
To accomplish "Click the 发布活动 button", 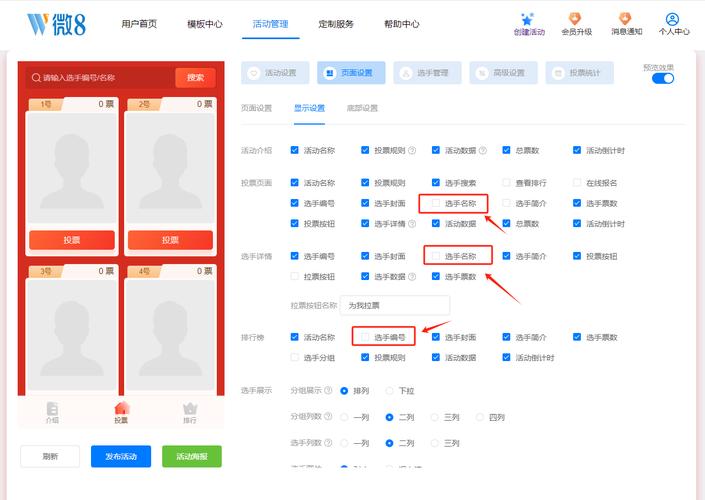I will pos(121,457).
